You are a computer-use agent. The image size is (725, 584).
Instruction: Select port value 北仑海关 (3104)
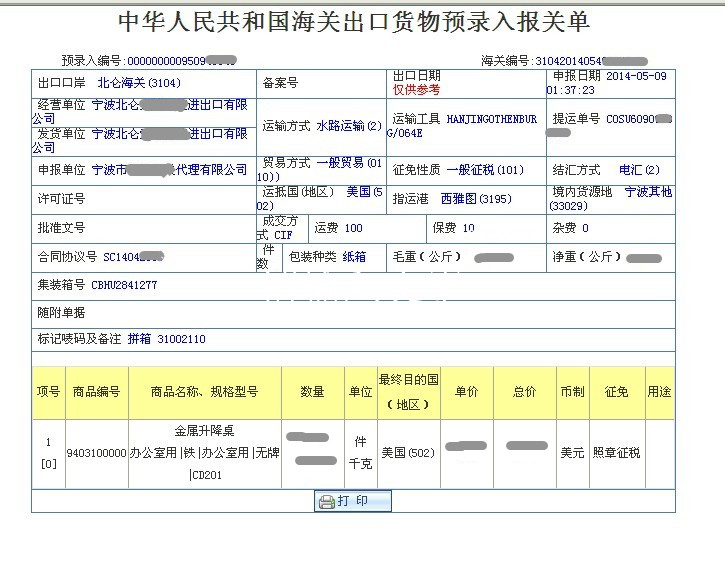point(139,83)
